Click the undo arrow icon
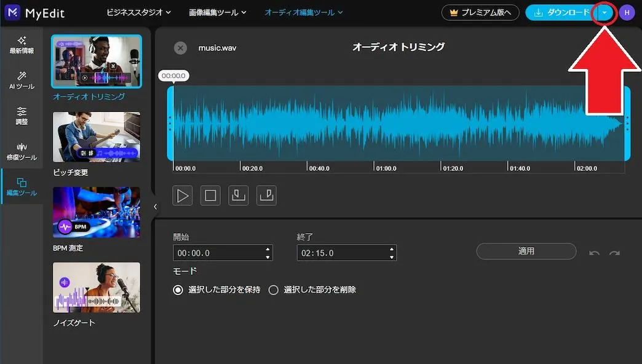 [594, 253]
